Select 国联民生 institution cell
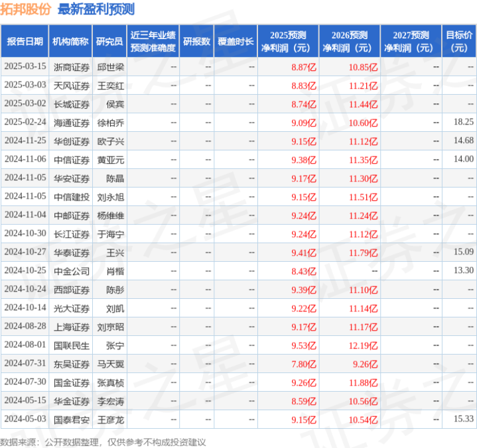The height and width of the screenshot is (448, 477). pos(72,345)
